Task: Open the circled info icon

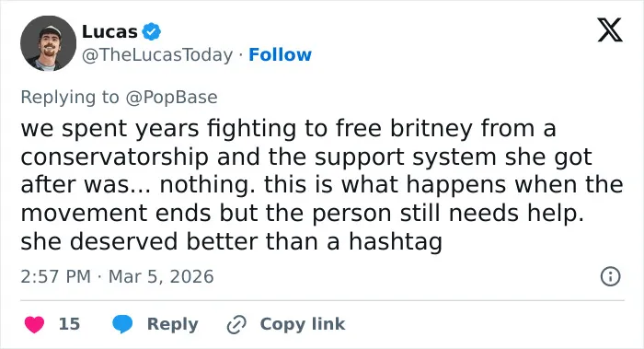Action: click(x=610, y=276)
